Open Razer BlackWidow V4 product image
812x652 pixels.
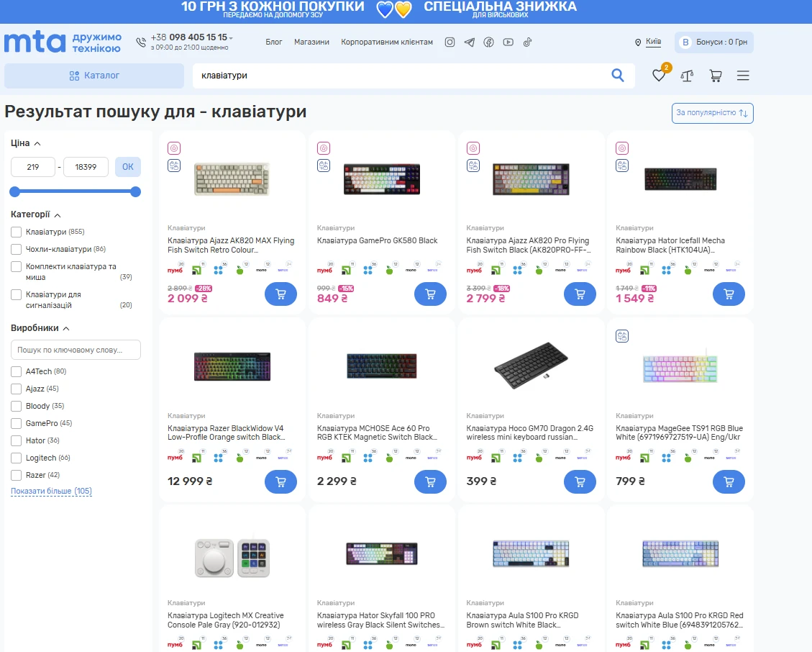[x=232, y=366]
